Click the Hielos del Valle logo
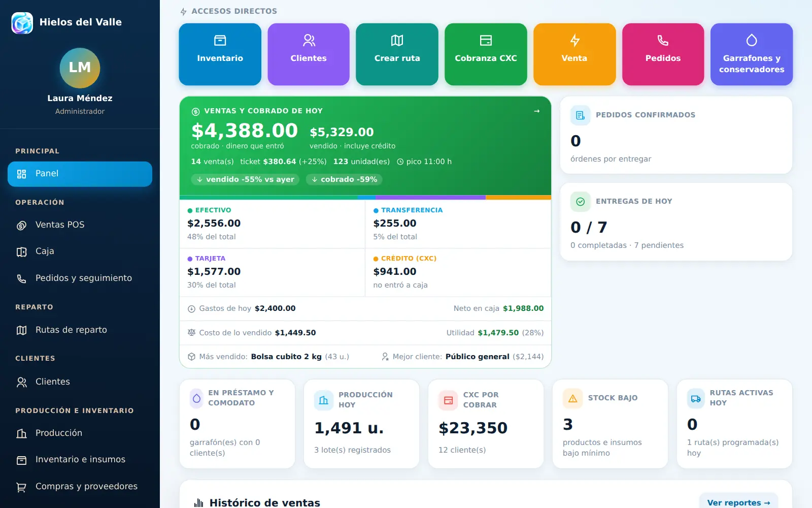 pos(22,23)
